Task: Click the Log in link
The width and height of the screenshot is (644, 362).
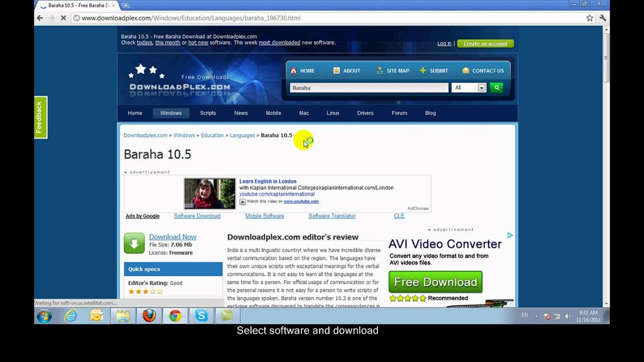Action: pos(444,44)
